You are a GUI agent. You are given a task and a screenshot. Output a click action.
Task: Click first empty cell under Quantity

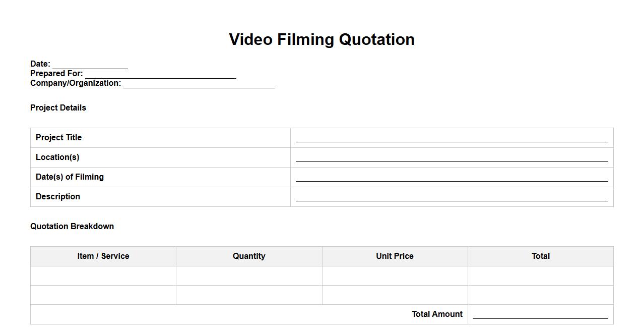(x=249, y=276)
